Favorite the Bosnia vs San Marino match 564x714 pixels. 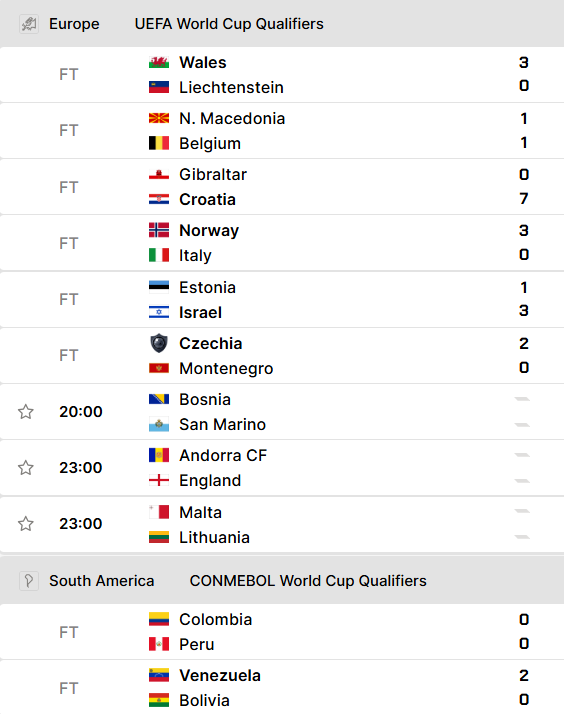(x=25, y=412)
